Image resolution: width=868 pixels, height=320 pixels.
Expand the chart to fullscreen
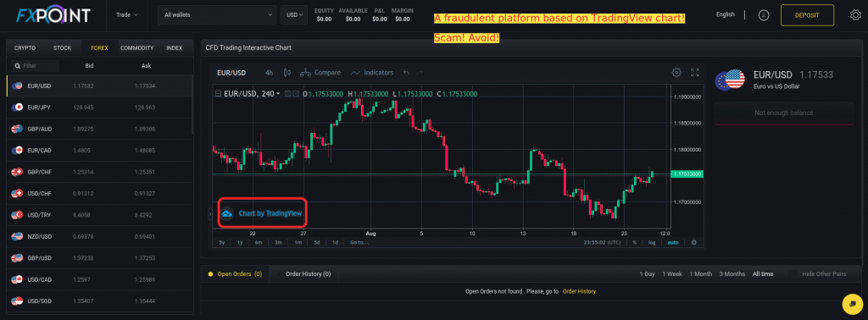[695, 73]
